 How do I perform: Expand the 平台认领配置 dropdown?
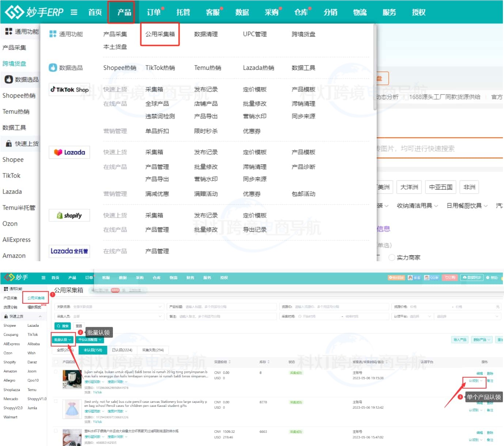[x=90, y=340]
